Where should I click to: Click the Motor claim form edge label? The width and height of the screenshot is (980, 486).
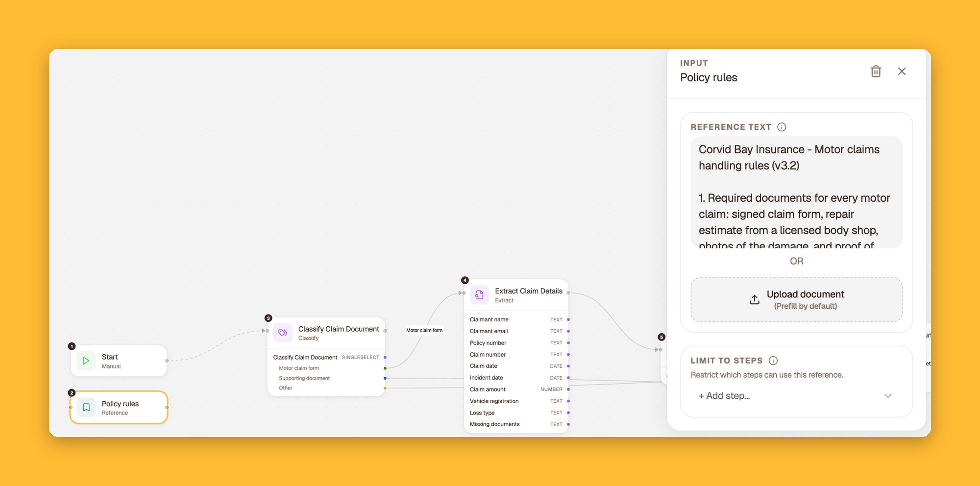click(424, 330)
